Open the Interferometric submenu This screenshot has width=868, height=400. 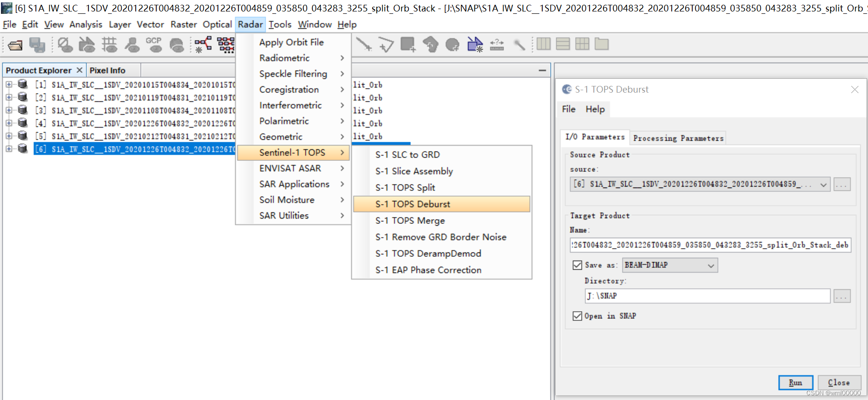[x=294, y=105]
